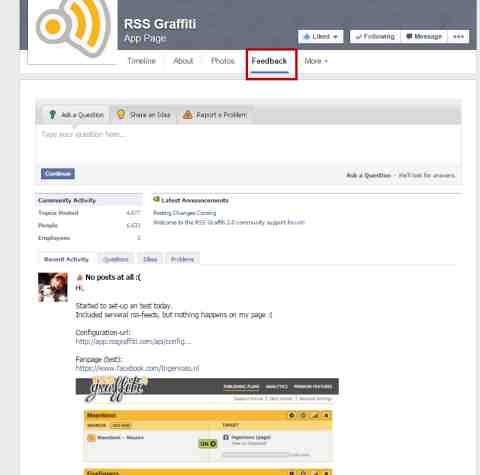The image size is (480, 475).
Task: Click the Latest Announcements icon
Action: 156,200
